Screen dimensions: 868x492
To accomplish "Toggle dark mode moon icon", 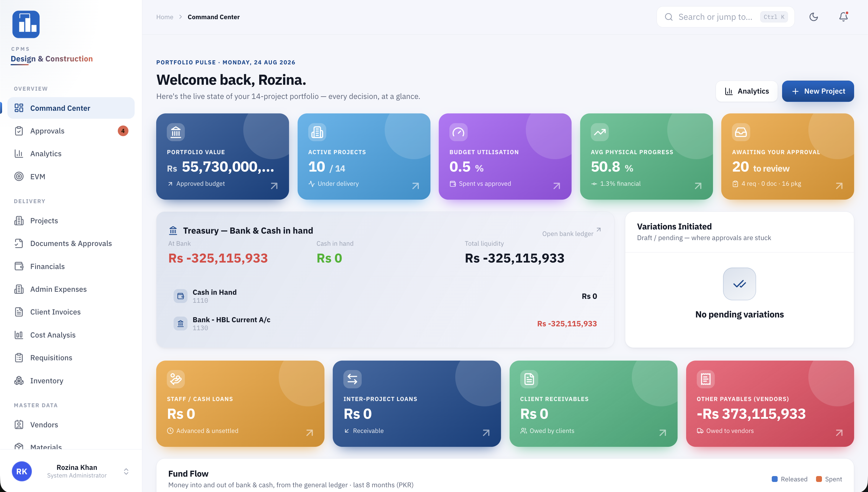I will pos(814,17).
